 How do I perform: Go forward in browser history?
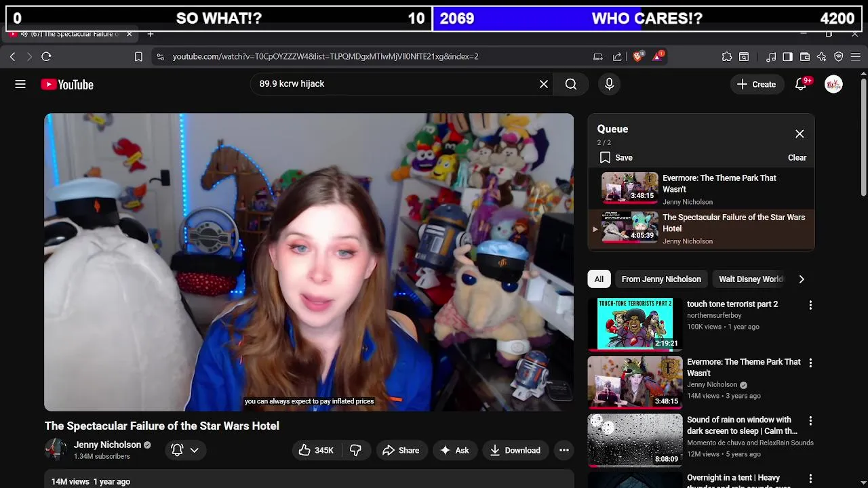click(x=29, y=56)
